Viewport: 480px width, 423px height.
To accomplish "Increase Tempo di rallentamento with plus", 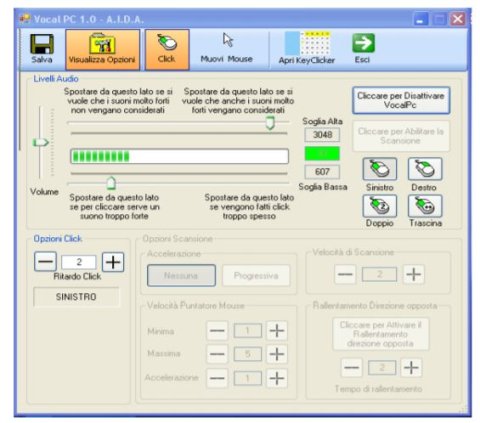I will (411, 368).
